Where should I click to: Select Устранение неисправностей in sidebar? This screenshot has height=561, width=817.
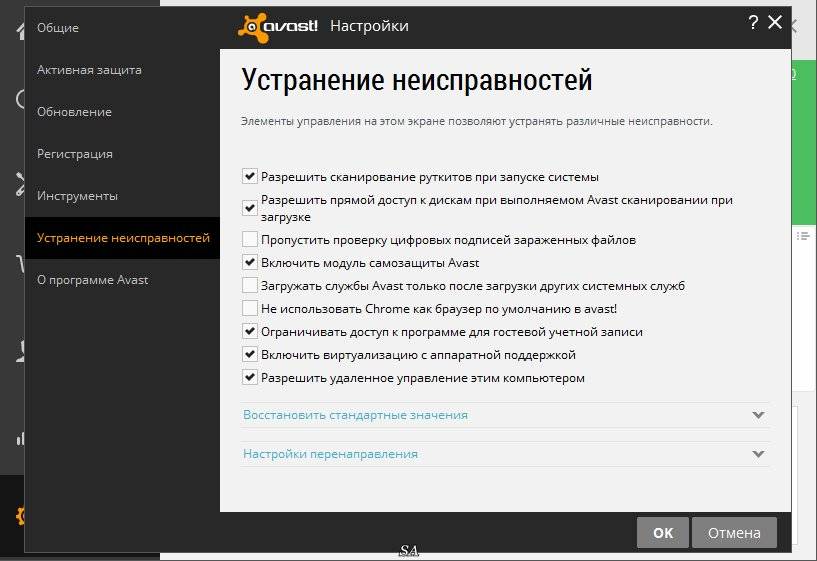123,238
